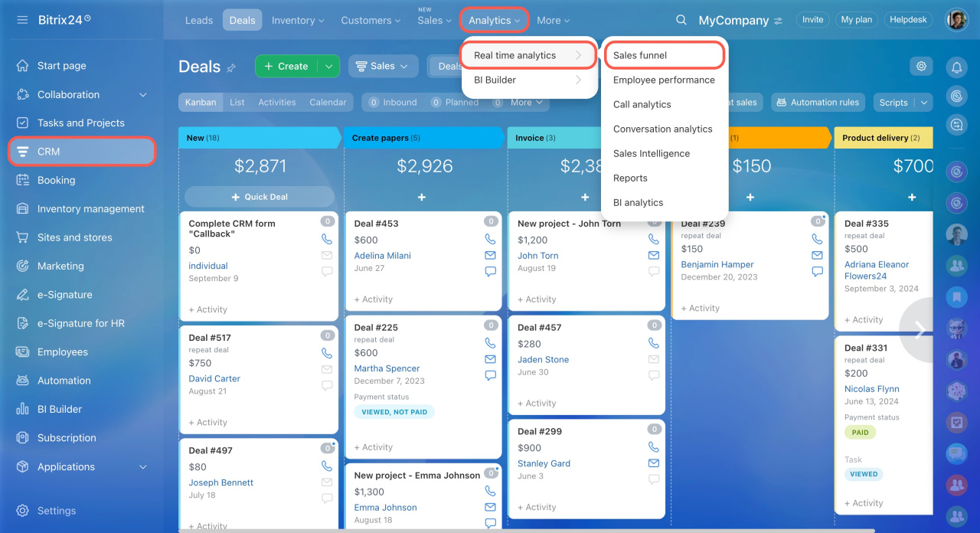Open the user profile avatar
The image size is (980, 533).
pos(956,20)
